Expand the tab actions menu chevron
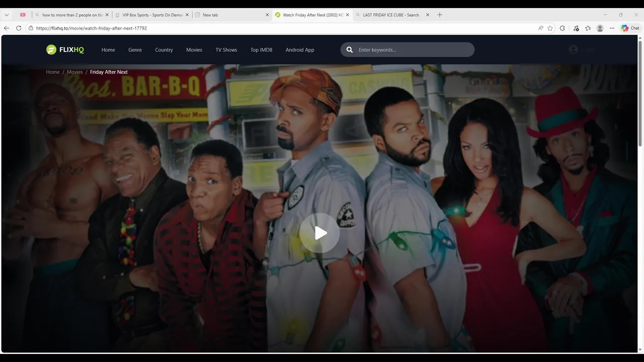The image size is (644, 362). 7,15
